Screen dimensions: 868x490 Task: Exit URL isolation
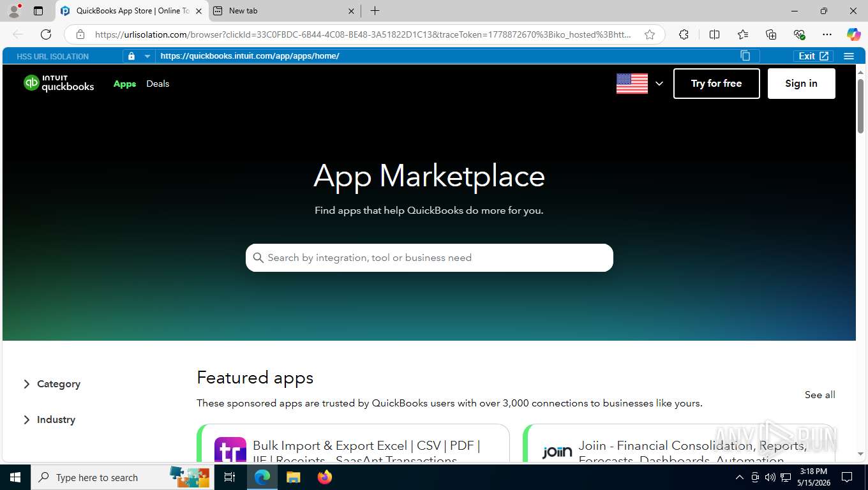[813, 56]
